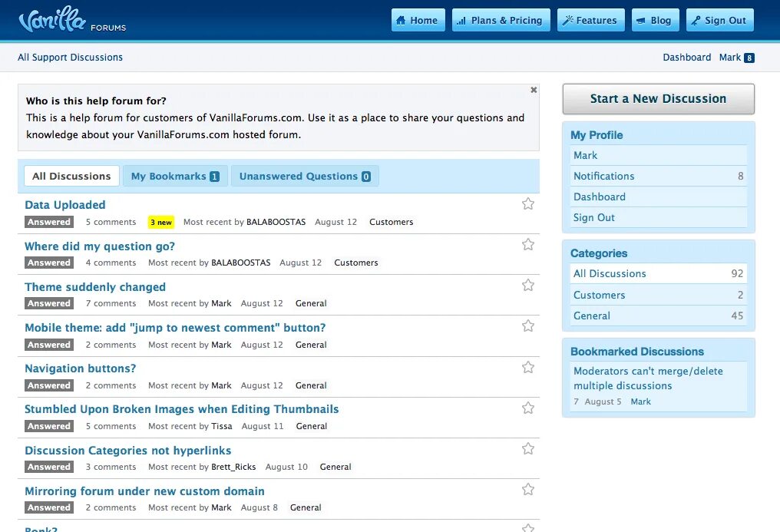Viewport: 780px width, 532px height.
Task: Bookmark 'Stumbled Upon Broken Images' discussion star
Action: click(527, 408)
